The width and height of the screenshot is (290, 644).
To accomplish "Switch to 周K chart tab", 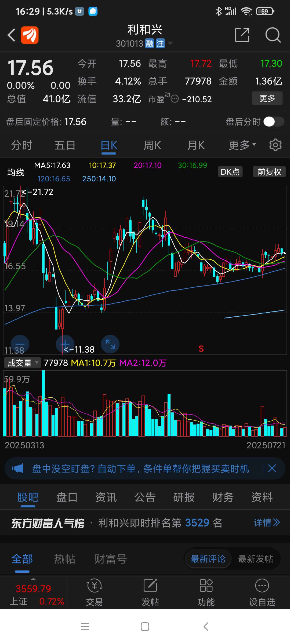I will coord(152,145).
